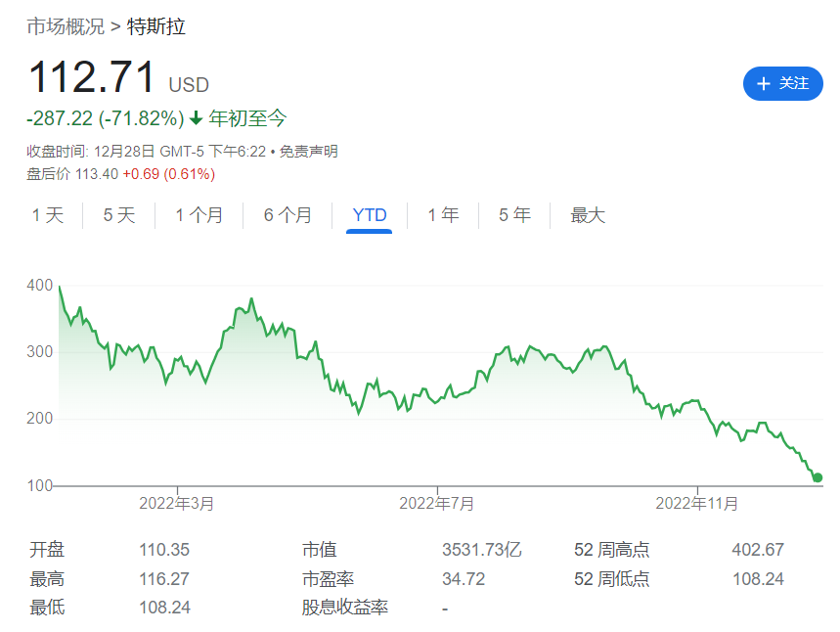This screenshot has height=632, width=840.
Task: Click the 52 周高点 label
Action: [612, 550]
